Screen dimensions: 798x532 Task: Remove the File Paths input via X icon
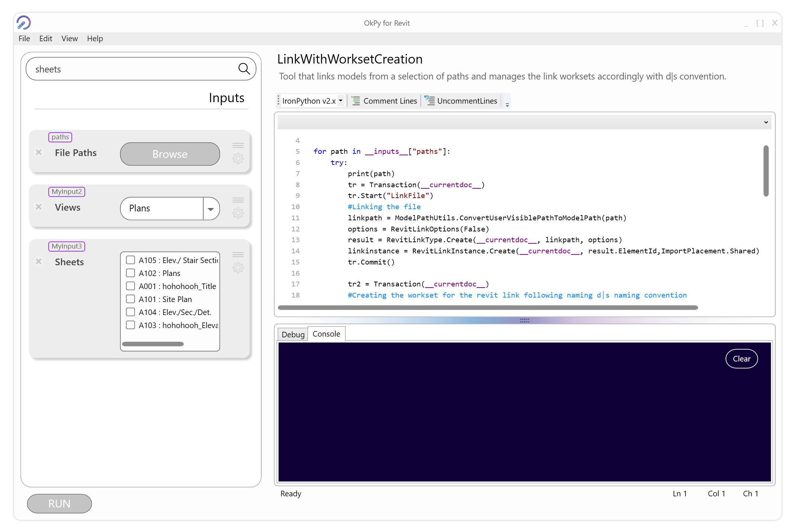click(39, 152)
